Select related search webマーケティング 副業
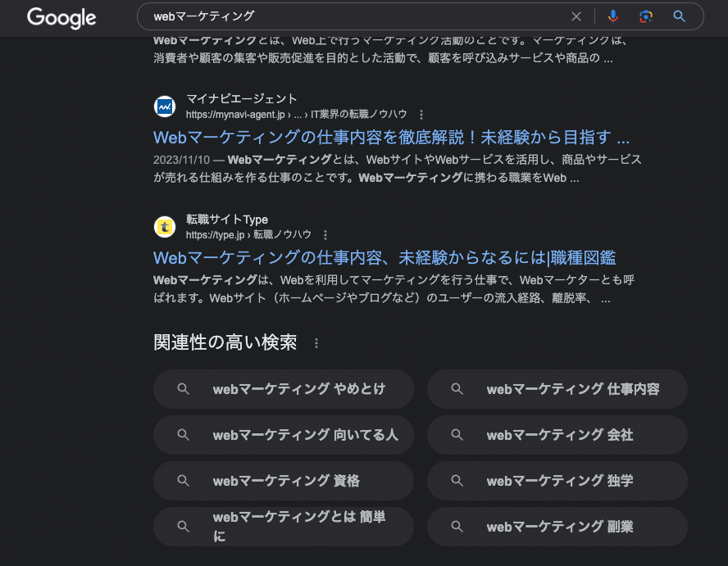The image size is (728, 566). 559,527
